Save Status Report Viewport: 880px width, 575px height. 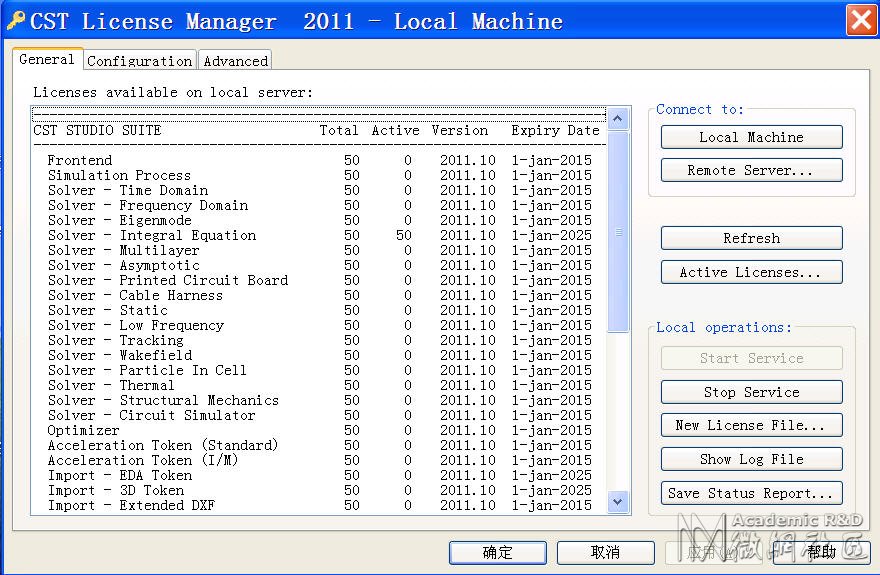coord(751,493)
